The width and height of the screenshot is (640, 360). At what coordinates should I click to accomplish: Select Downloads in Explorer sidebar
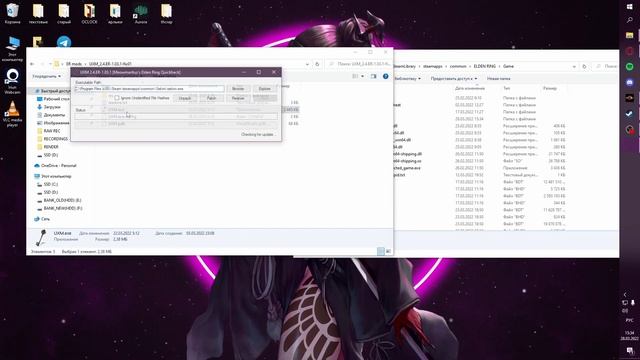[x=49, y=107]
